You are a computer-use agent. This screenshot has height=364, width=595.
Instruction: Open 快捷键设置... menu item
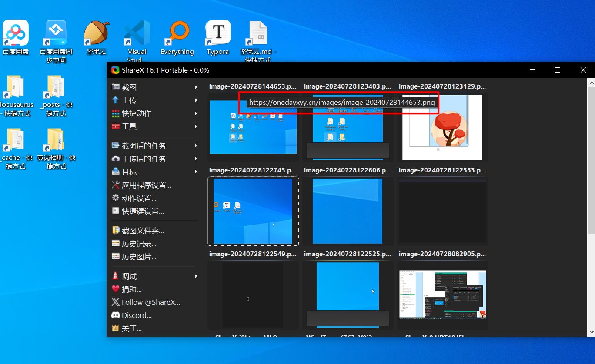point(143,211)
